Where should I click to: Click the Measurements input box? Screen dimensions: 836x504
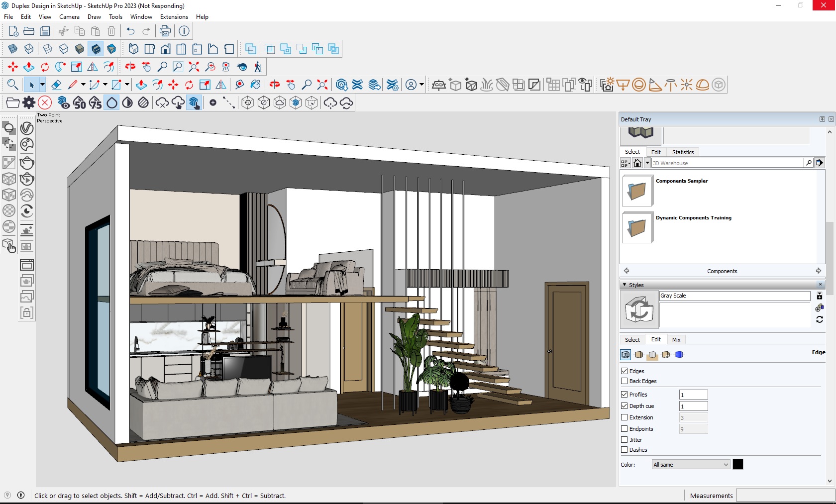785,496
